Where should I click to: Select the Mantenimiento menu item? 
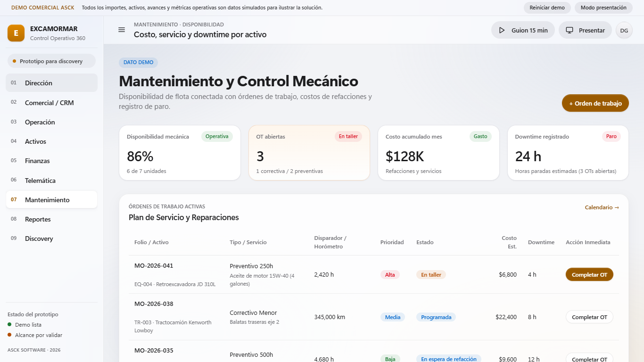pyautogui.click(x=51, y=200)
